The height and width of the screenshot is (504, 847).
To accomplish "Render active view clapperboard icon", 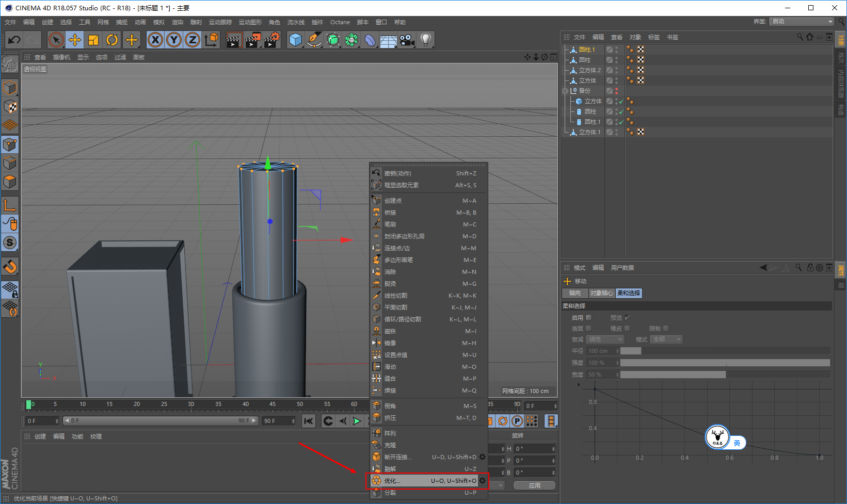I will [x=234, y=40].
